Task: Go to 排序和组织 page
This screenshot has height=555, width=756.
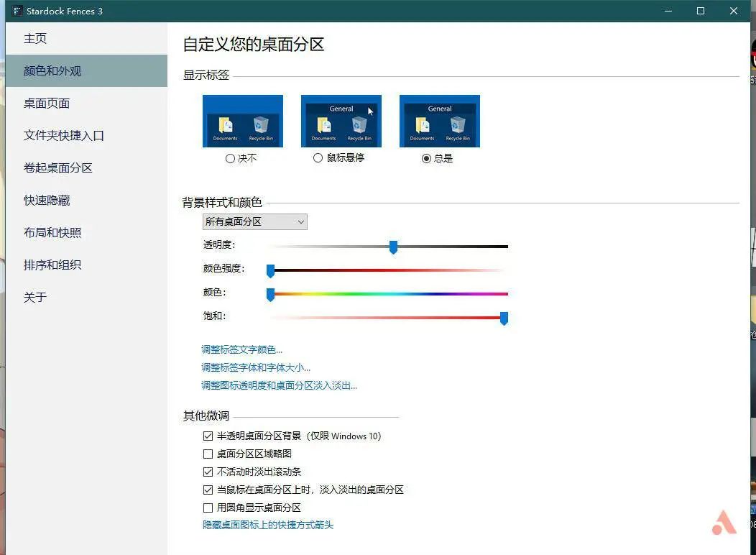Action: tap(86, 265)
